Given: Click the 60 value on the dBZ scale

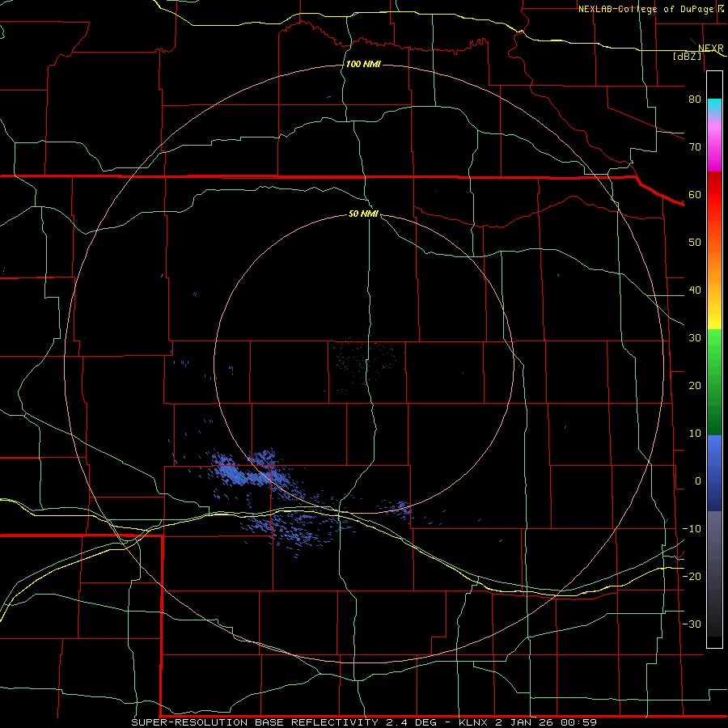Looking at the screenshot, I should click(x=695, y=194).
